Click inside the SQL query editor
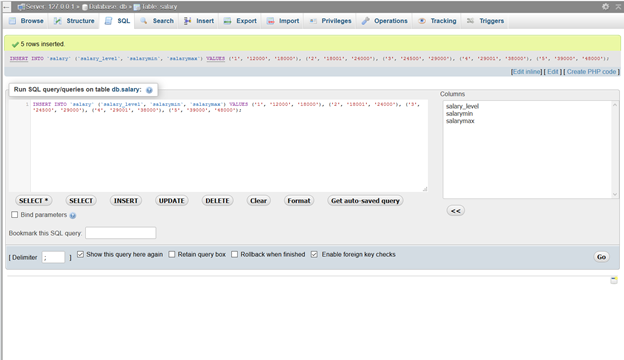624x360 pixels. click(x=229, y=146)
